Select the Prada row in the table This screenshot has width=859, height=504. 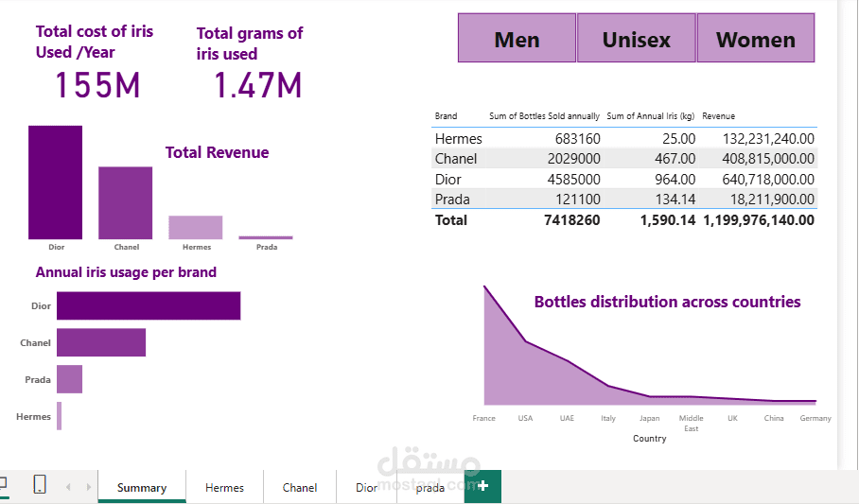pyautogui.click(x=624, y=199)
